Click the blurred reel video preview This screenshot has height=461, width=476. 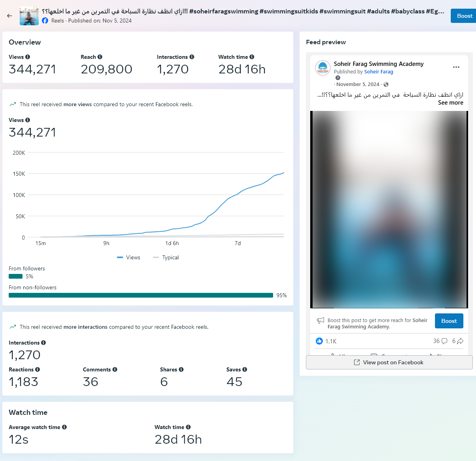(389, 209)
